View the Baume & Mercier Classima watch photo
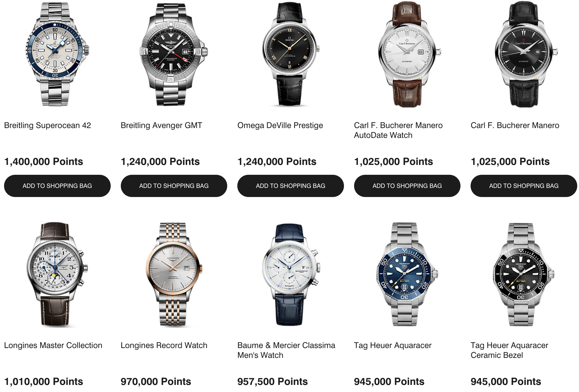Image resolution: width=579 pixels, height=392 pixels. tap(290, 275)
